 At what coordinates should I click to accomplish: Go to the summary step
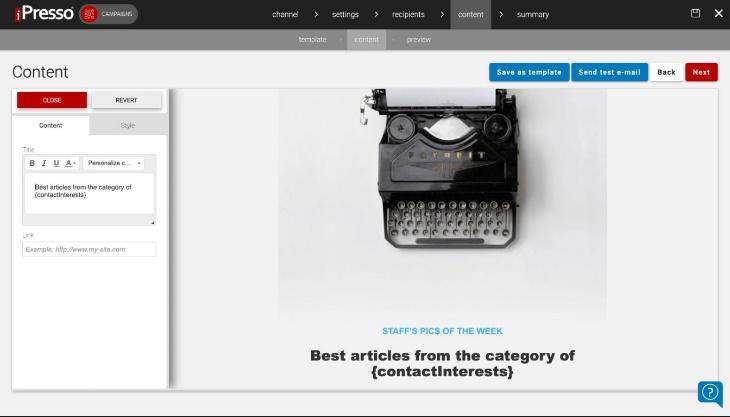533,14
